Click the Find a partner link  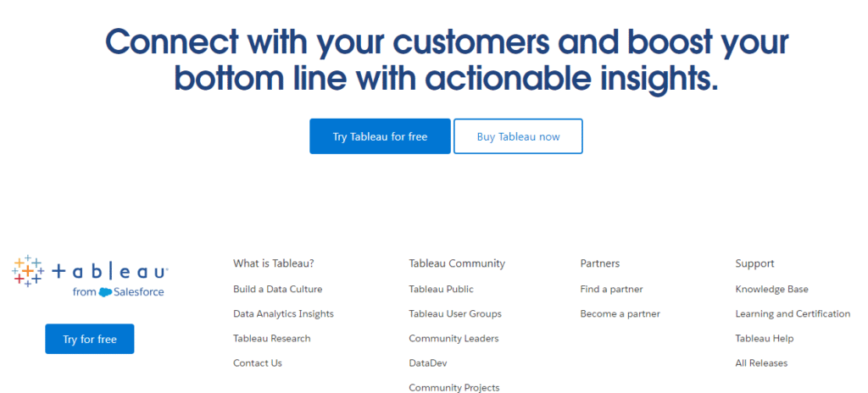611,289
